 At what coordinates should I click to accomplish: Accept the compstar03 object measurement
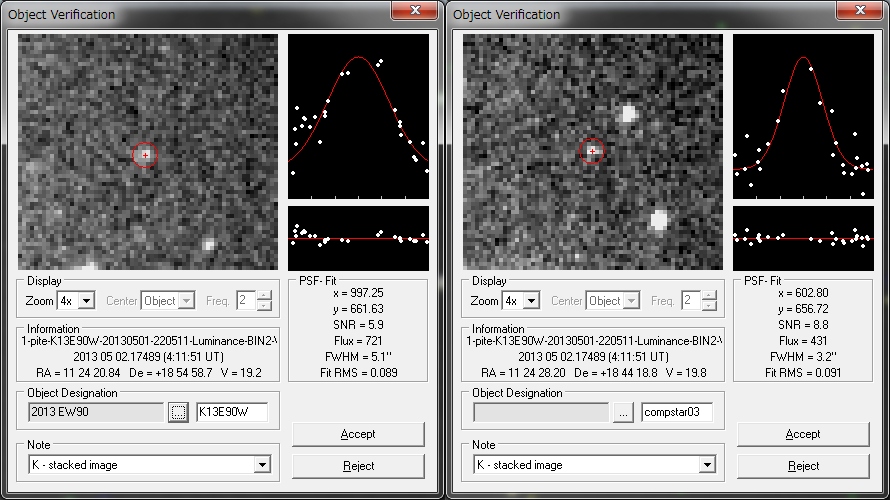coord(803,434)
